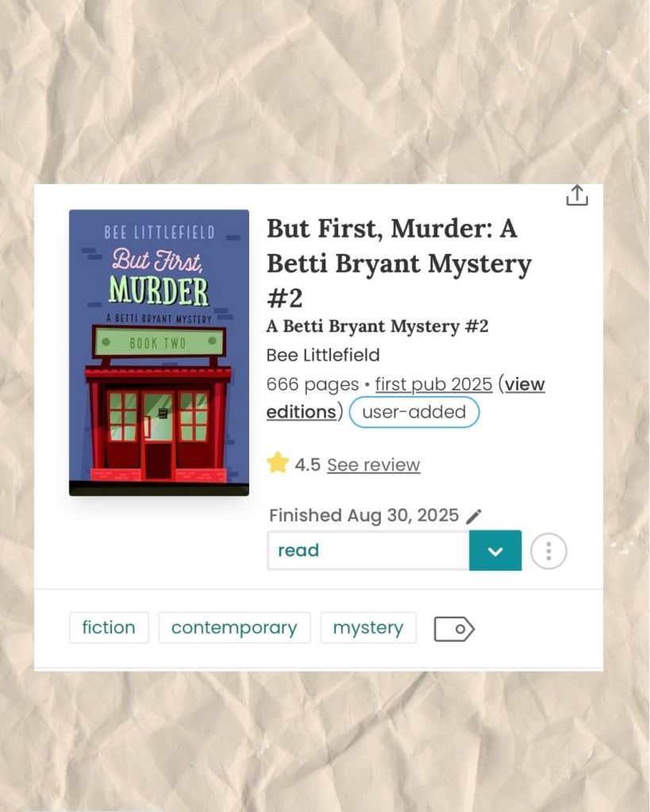This screenshot has width=650, height=812.
Task: Filter by 'mystery' tag
Action: pos(368,628)
